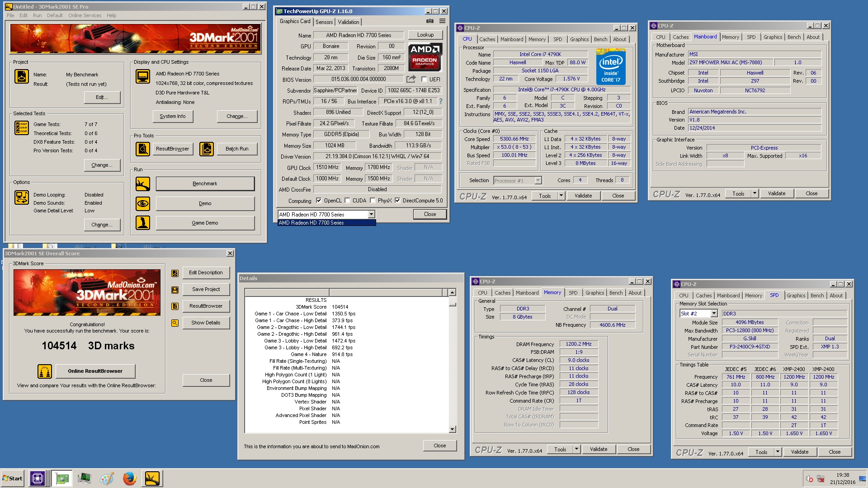Open the GPU-Z taskbar icon

point(62,479)
